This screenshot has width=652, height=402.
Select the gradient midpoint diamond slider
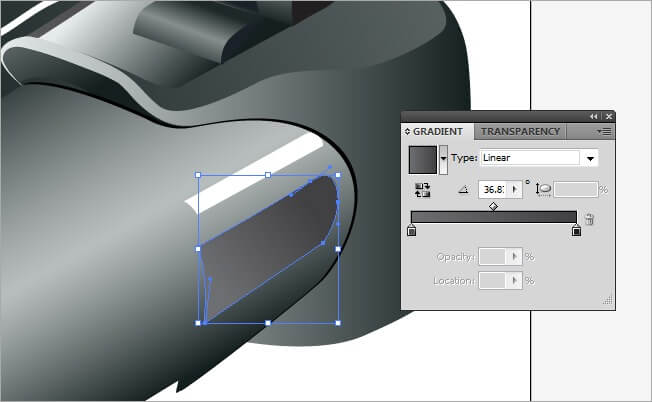tap(493, 206)
